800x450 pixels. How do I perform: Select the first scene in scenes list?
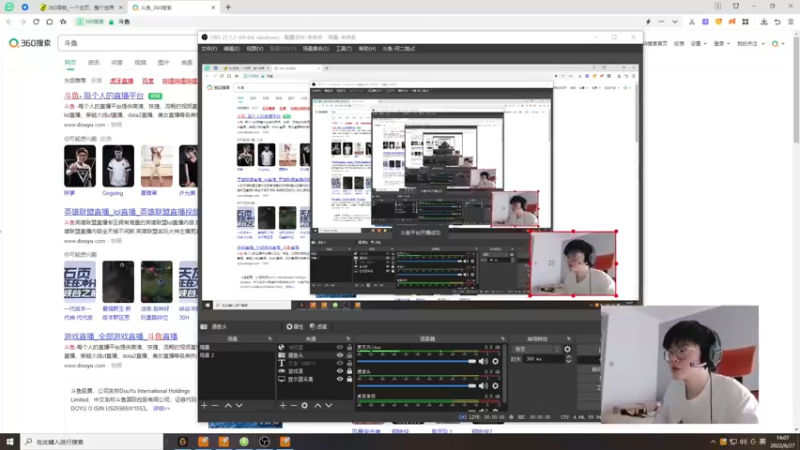pyautogui.click(x=237, y=347)
